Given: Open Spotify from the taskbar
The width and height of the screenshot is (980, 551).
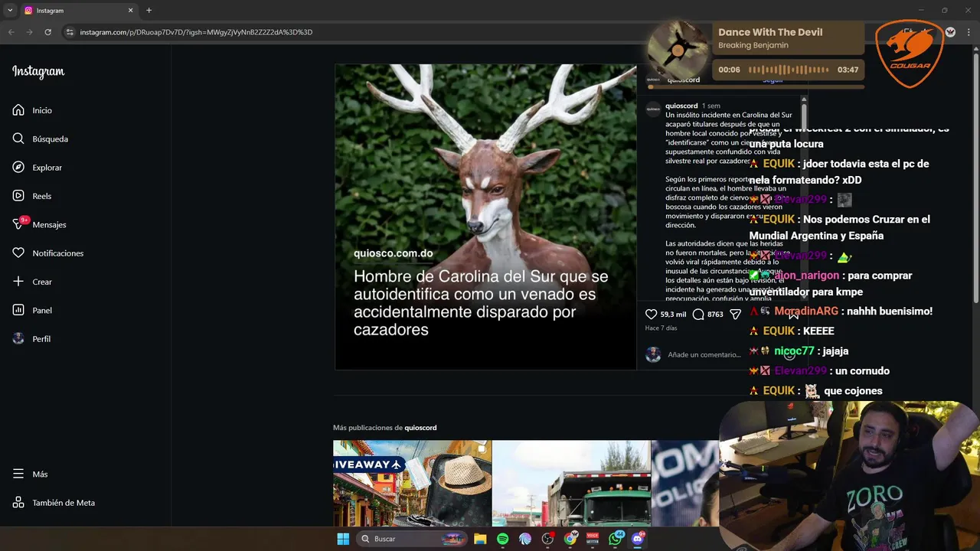Looking at the screenshot, I should (502, 539).
